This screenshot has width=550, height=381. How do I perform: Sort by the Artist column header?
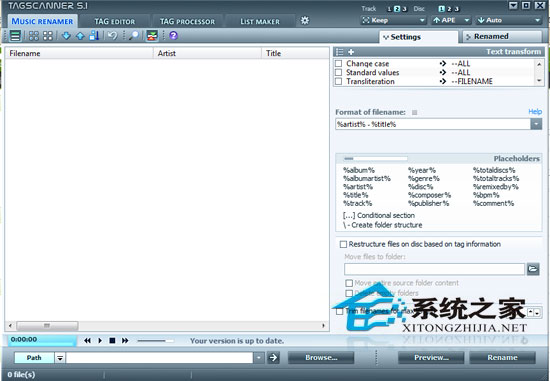point(207,53)
